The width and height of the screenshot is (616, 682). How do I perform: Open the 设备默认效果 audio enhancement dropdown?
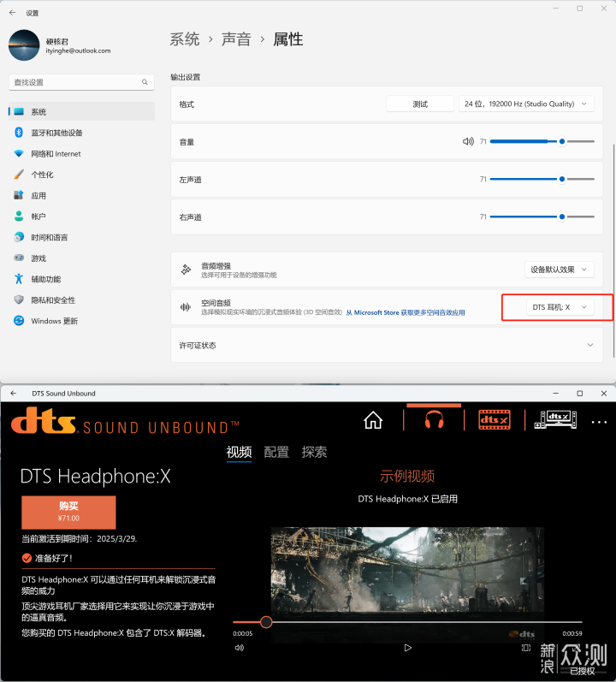coord(559,270)
